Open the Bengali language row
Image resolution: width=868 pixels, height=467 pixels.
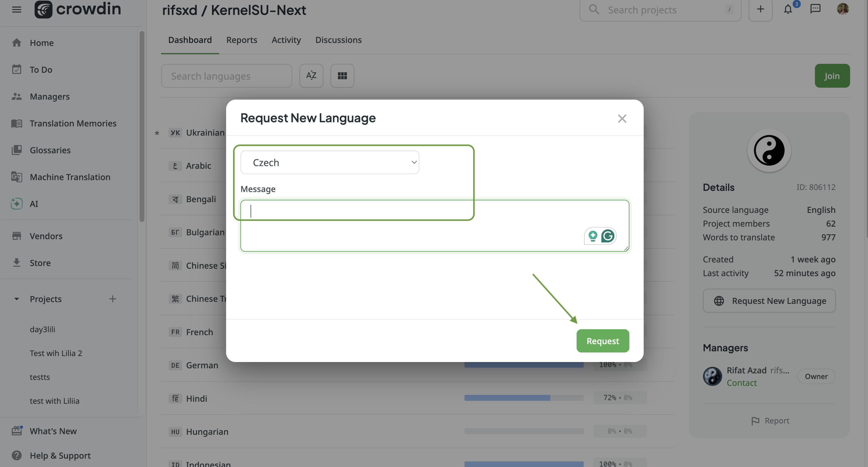click(x=193, y=199)
